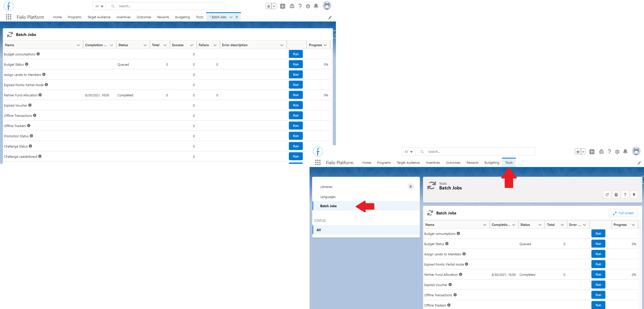Click the question mark button in Tools Batch Jobs header
Viewport: 644px width, 309px height.
pyautogui.click(x=625, y=195)
